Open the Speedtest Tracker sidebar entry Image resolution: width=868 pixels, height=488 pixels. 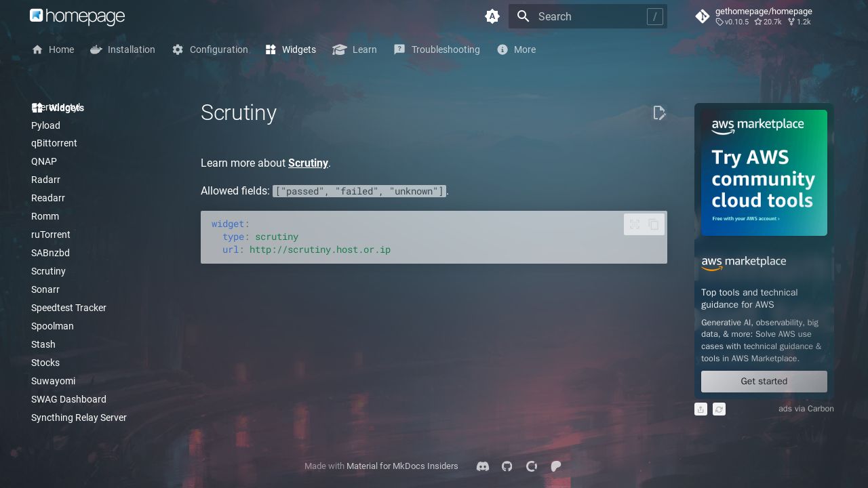tap(68, 308)
